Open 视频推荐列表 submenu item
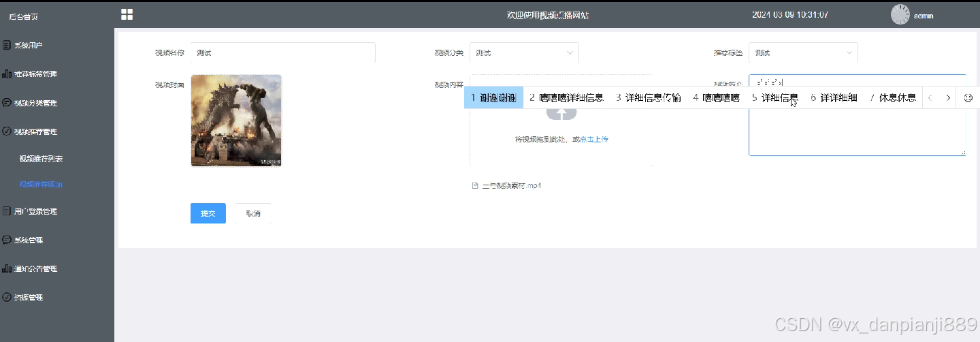980x342 pixels. (x=41, y=159)
